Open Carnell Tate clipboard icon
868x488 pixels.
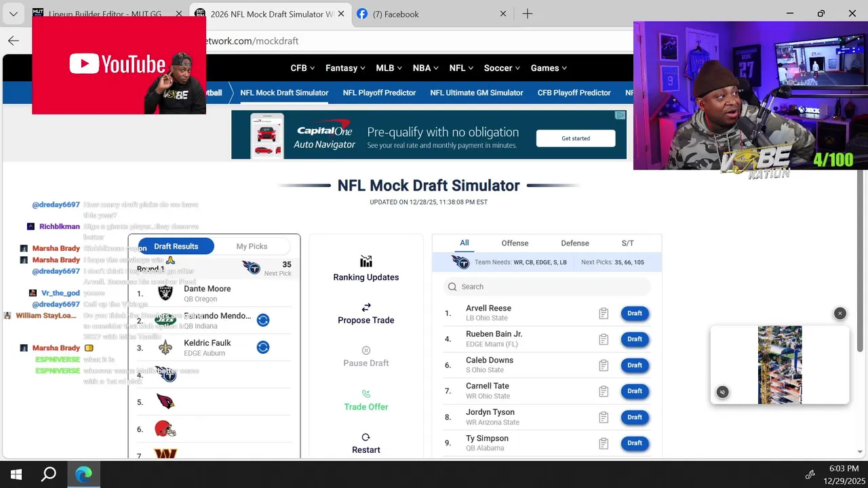point(604,391)
